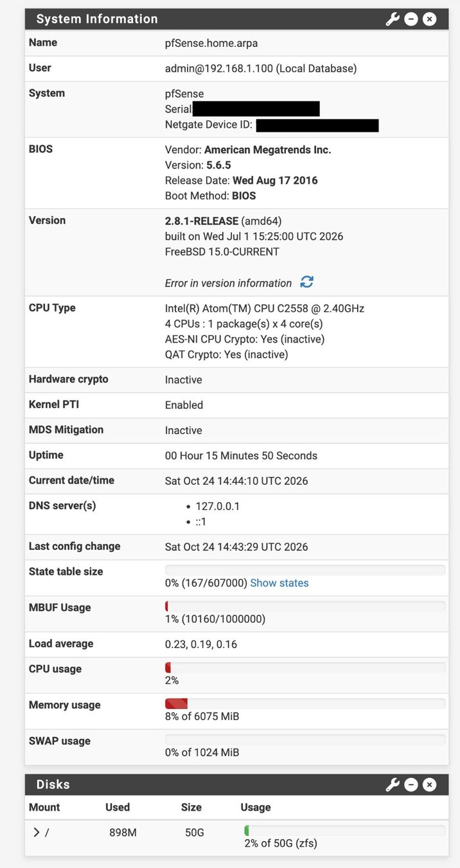Refresh the version information check
Viewport: 460px width, 868px height.
[307, 282]
